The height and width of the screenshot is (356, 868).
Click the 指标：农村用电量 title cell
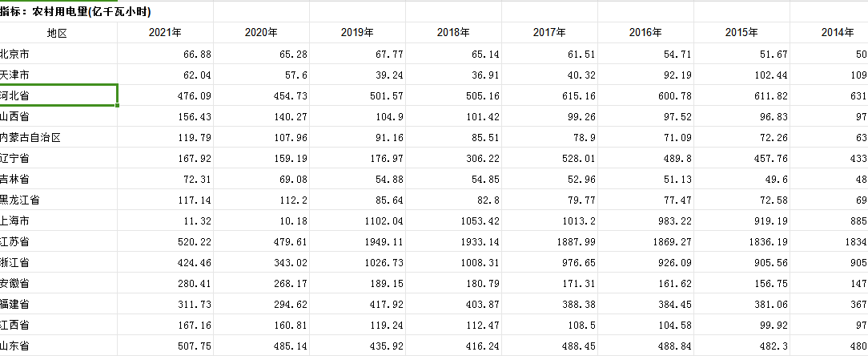pos(76,12)
